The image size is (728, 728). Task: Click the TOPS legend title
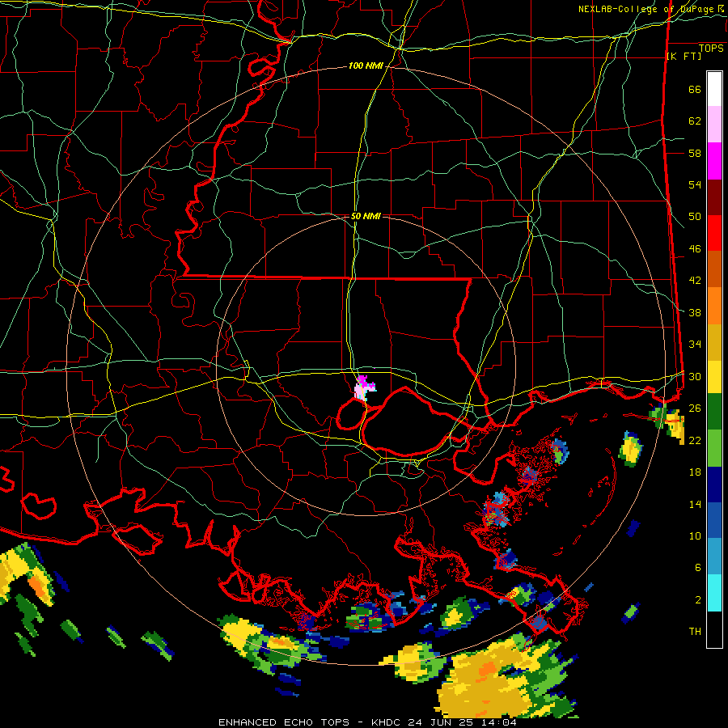711,49
